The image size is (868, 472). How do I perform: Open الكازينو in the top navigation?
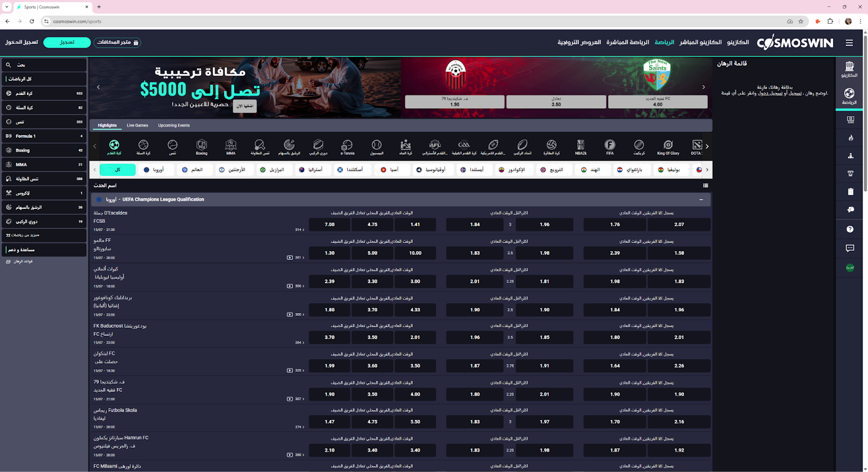pos(738,42)
